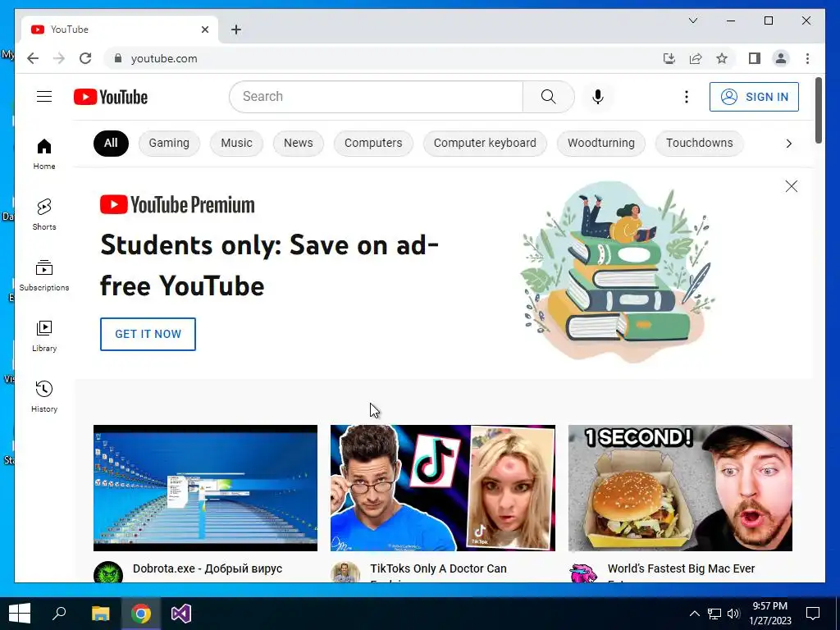Click the YouTube logo
The width and height of the screenshot is (840, 630).
tap(111, 97)
